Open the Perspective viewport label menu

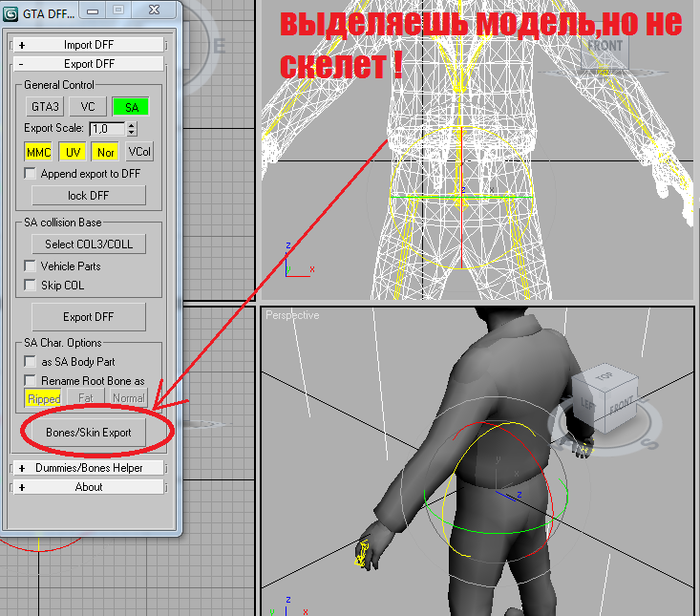(292, 315)
